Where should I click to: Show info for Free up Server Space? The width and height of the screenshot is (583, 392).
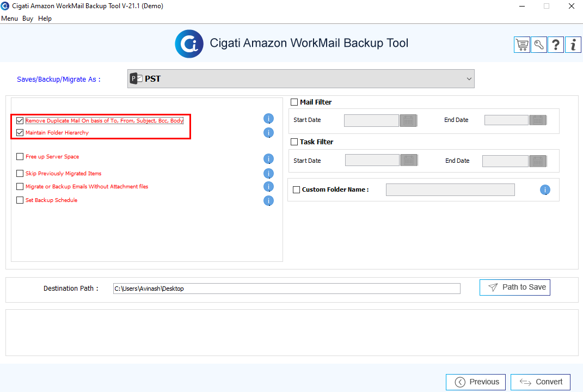tap(268, 159)
